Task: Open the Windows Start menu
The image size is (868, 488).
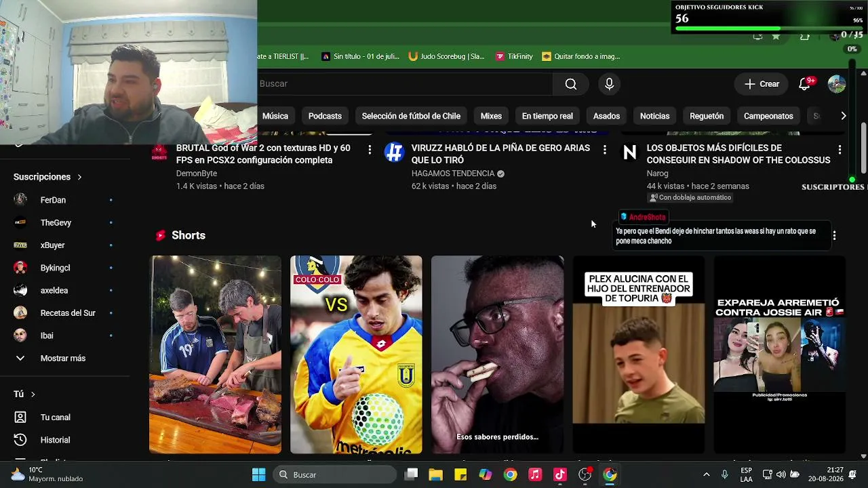Action: [x=258, y=474]
